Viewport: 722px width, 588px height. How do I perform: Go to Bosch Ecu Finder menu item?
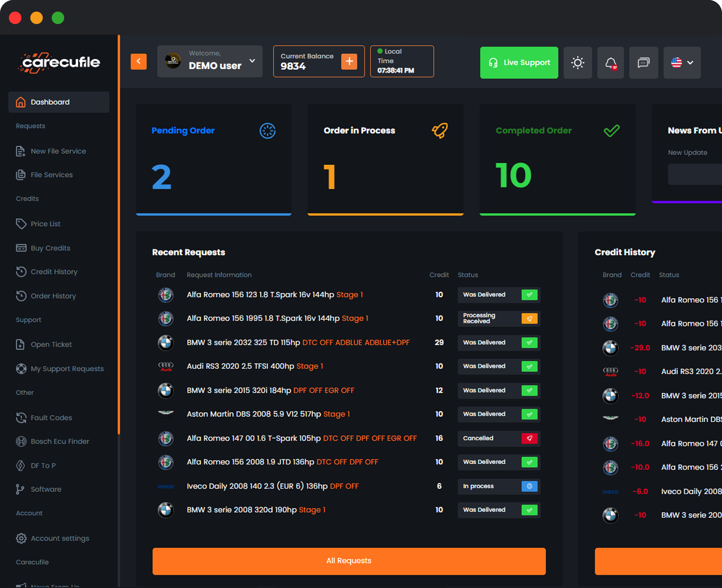[x=60, y=441]
